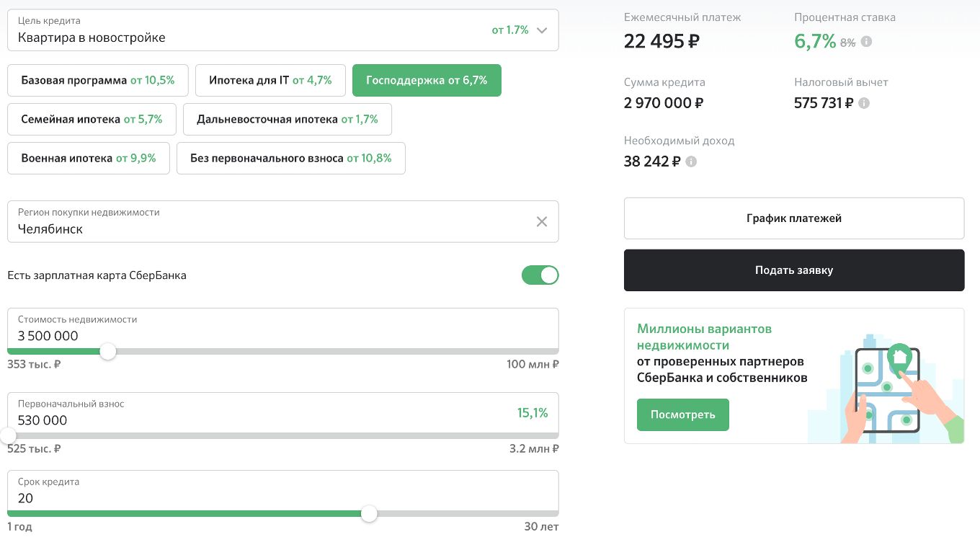Clear the Челябинск region field

pyautogui.click(x=542, y=222)
